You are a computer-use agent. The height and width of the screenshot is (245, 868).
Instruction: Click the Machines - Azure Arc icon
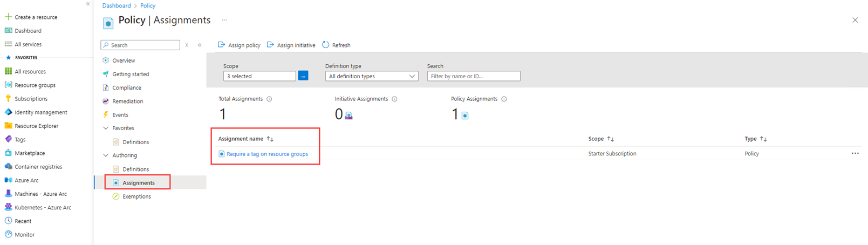(8, 194)
